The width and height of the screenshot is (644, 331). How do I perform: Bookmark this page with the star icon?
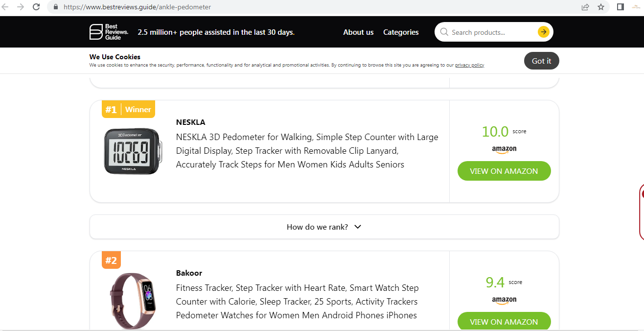pos(601,7)
